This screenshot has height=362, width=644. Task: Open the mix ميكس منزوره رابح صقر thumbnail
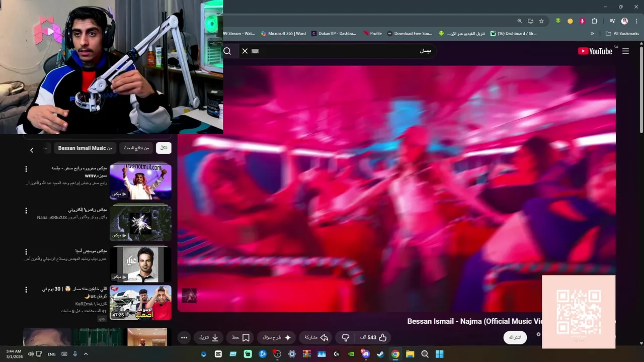point(140,182)
